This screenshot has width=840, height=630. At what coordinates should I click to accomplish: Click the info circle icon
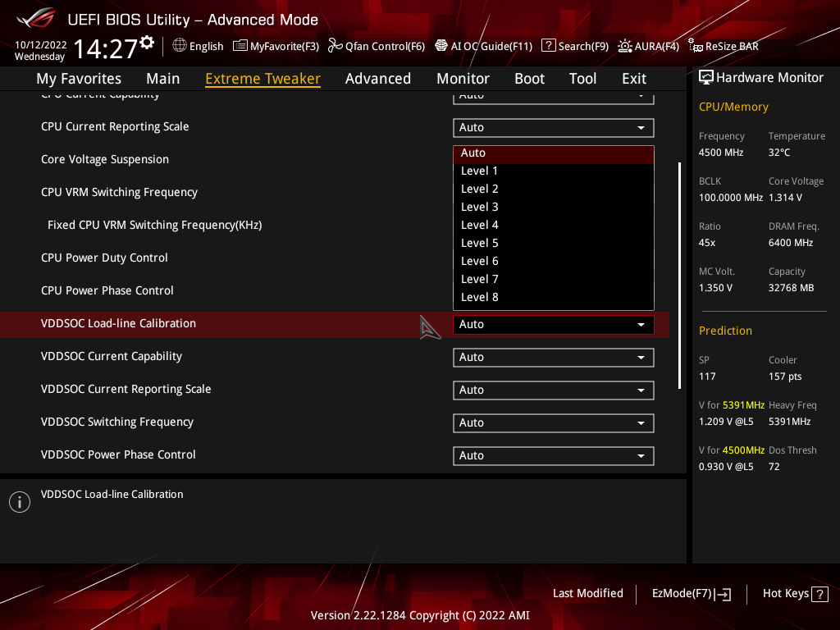pos(20,502)
